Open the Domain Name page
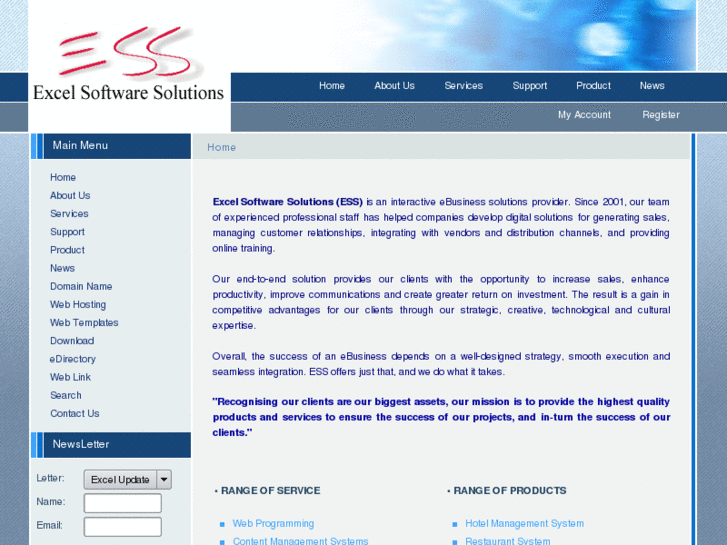 click(x=81, y=287)
